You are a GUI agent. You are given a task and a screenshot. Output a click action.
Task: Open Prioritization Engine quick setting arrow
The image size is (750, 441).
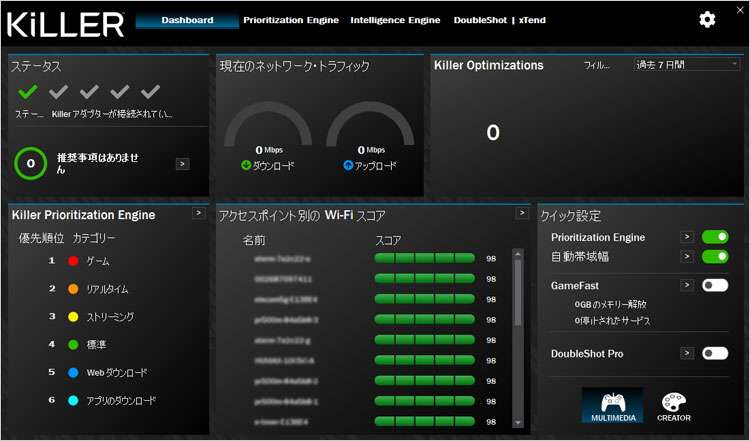pos(687,237)
